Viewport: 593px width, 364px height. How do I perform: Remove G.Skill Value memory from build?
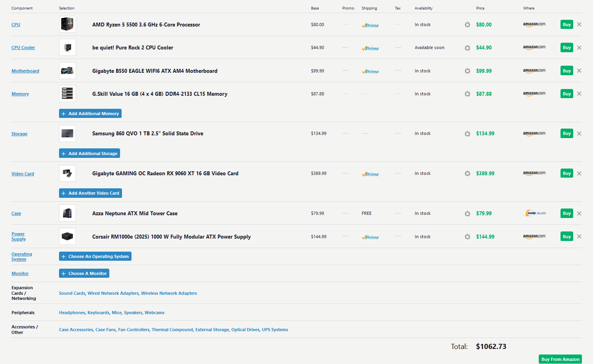point(579,94)
